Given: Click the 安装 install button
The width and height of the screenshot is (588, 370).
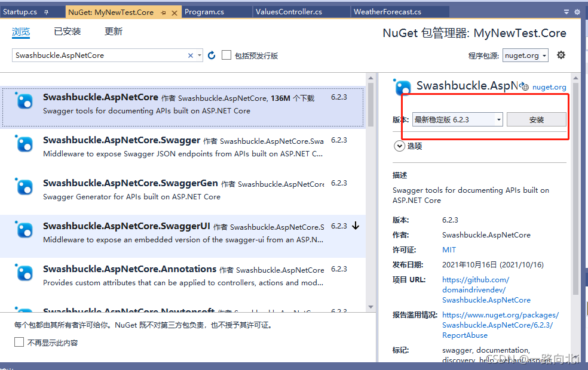Looking at the screenshot, I should [536, 119].
